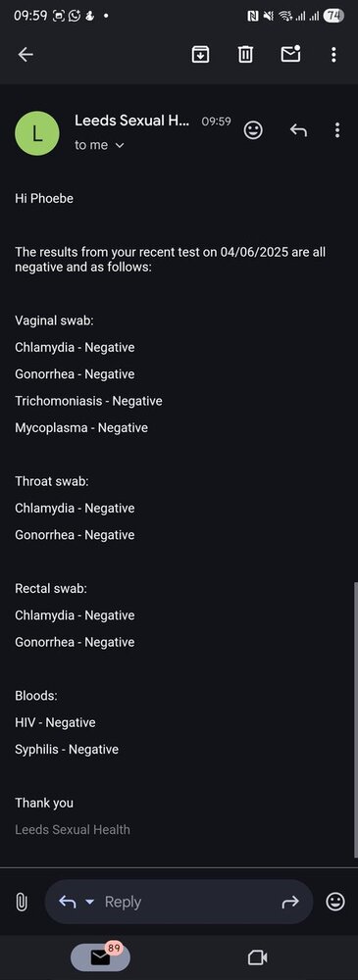
Task: Open emoji picker at bottom right
Action: [335, 902]
